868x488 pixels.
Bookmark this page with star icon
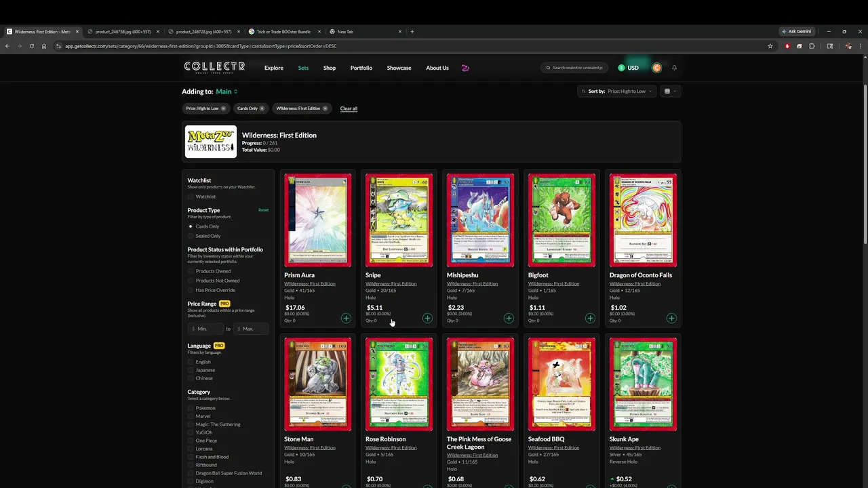(770, 46)
